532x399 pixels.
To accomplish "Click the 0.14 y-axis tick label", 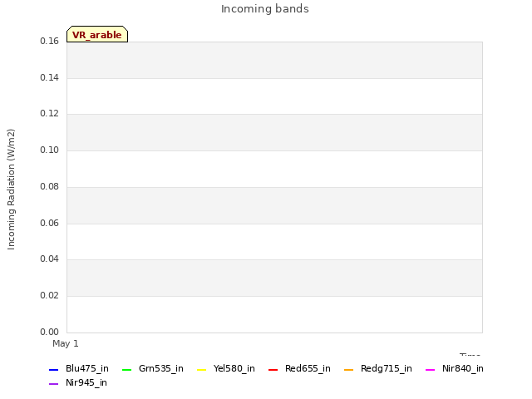I will click(x=50, y=77).
